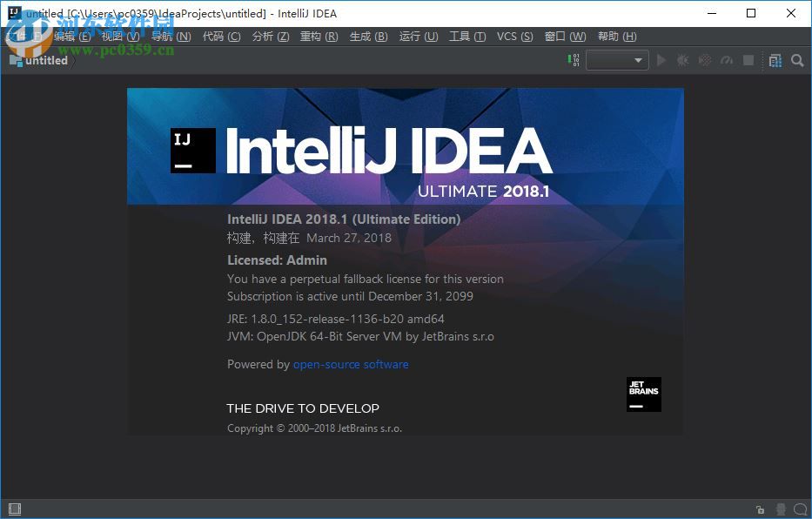The width and height of the screenshot is (812, 519).
Task: Click the Run icon in toolbar
Action: tap(661, 60)
